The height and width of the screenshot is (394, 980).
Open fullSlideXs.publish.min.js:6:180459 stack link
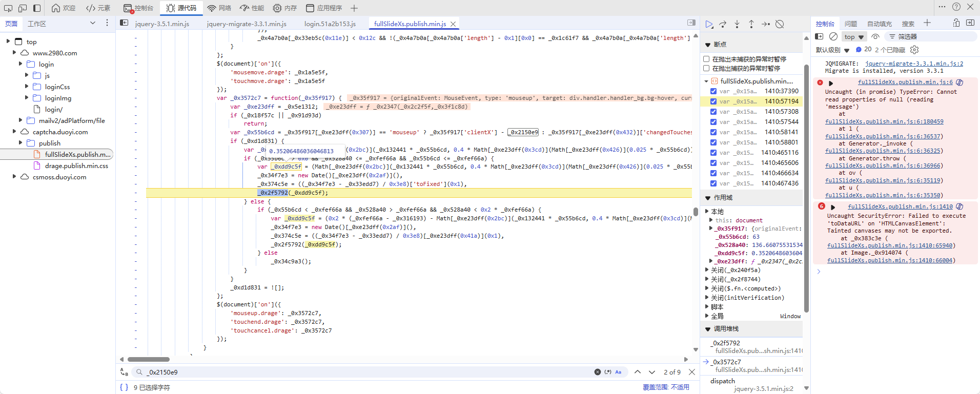(884, 121)
